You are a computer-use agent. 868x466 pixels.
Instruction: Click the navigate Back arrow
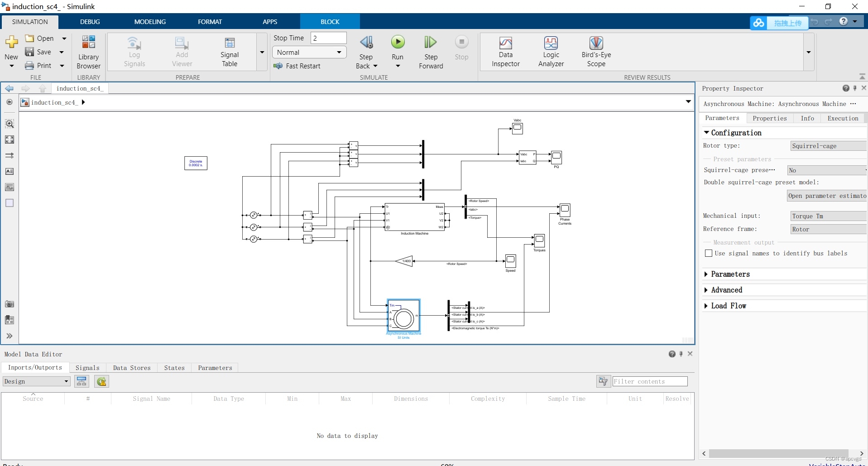[10, 88]
